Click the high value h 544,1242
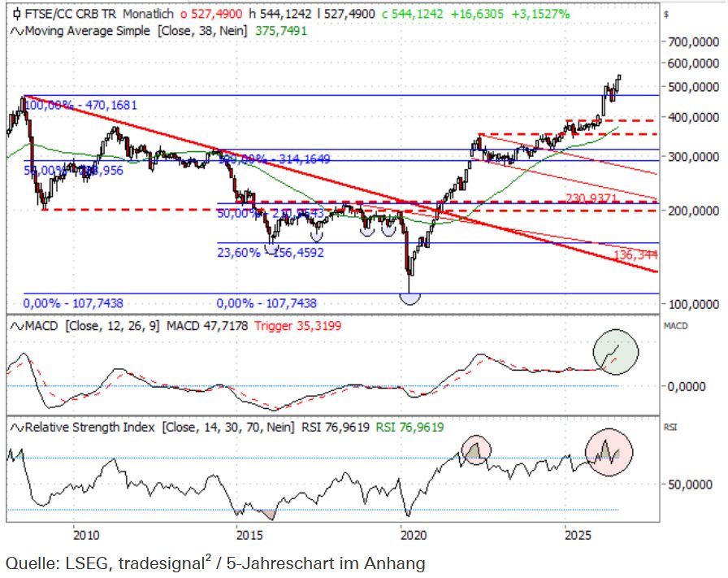Viewport: 728px width, 578px height. tap(280, 14)
